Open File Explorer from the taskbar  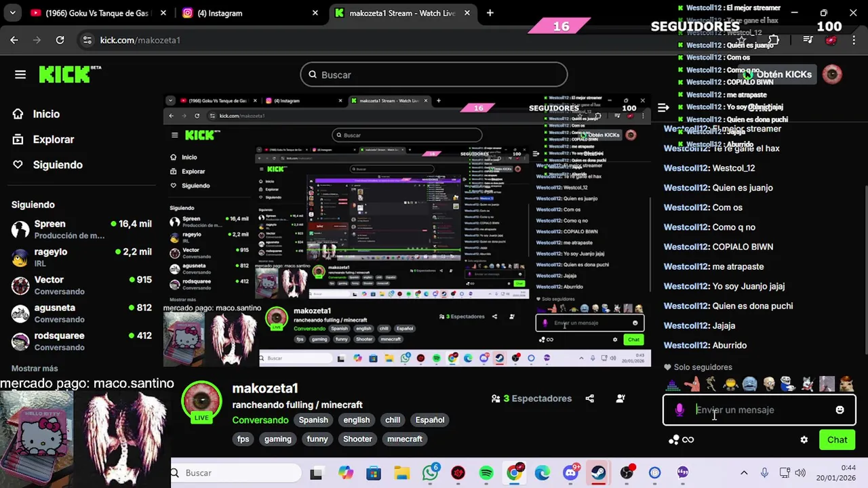[402, 473]
